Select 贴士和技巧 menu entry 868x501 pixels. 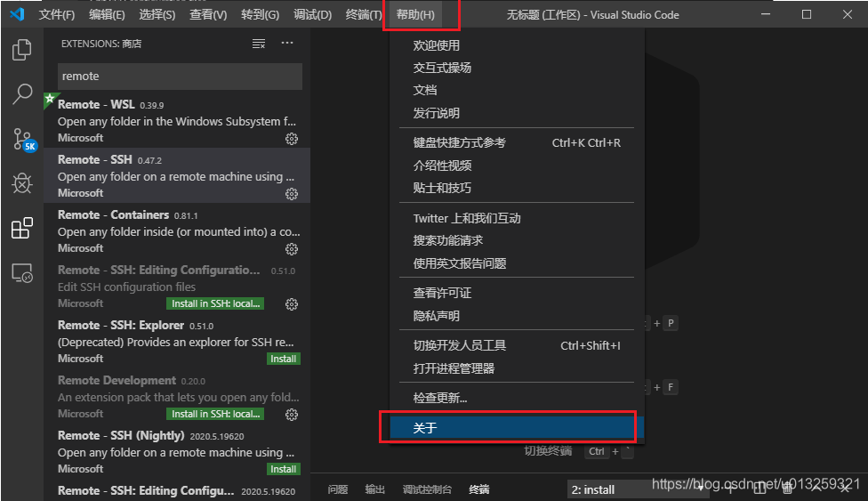(517, 188)
